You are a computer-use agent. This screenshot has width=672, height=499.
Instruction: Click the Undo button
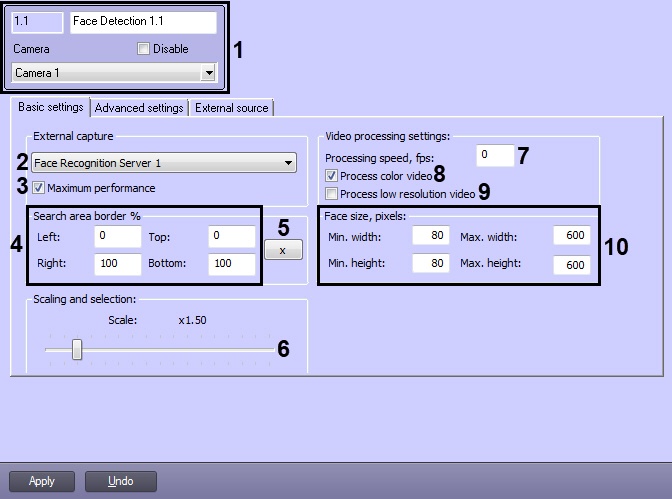click(120, 481)
